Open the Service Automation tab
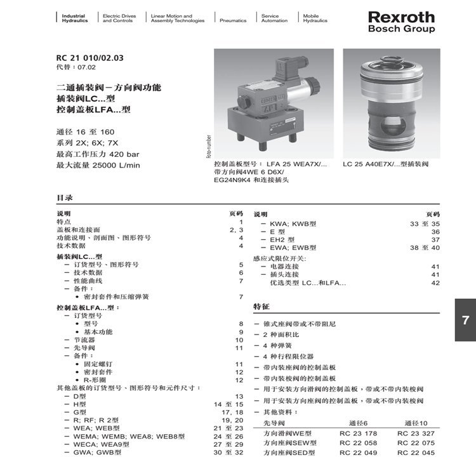The image size is (476, 476). click(274, 18)
